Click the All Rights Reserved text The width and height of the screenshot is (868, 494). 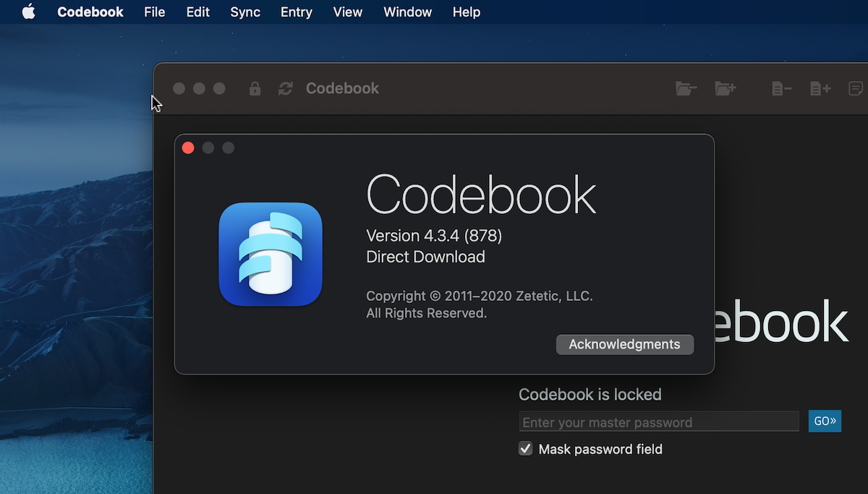point(427,313)
